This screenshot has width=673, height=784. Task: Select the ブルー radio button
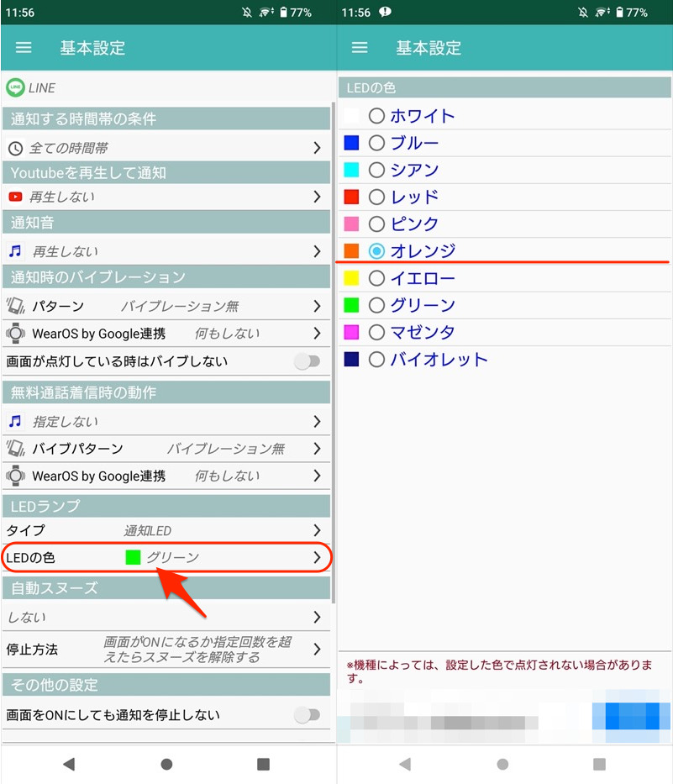[x=376, y=143]
